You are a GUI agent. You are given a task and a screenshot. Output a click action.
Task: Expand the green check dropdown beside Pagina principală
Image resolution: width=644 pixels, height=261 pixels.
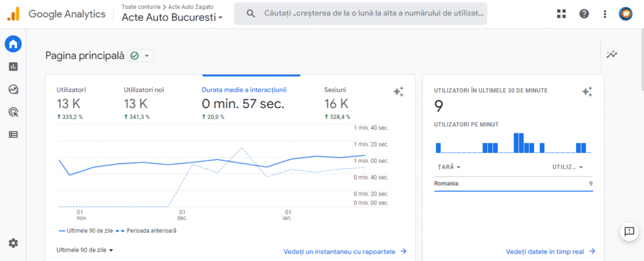point(141,55)
